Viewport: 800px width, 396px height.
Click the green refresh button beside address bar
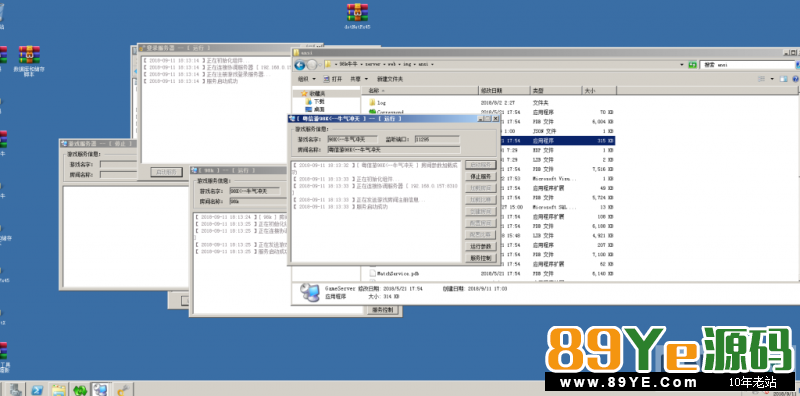click(692, 65)
